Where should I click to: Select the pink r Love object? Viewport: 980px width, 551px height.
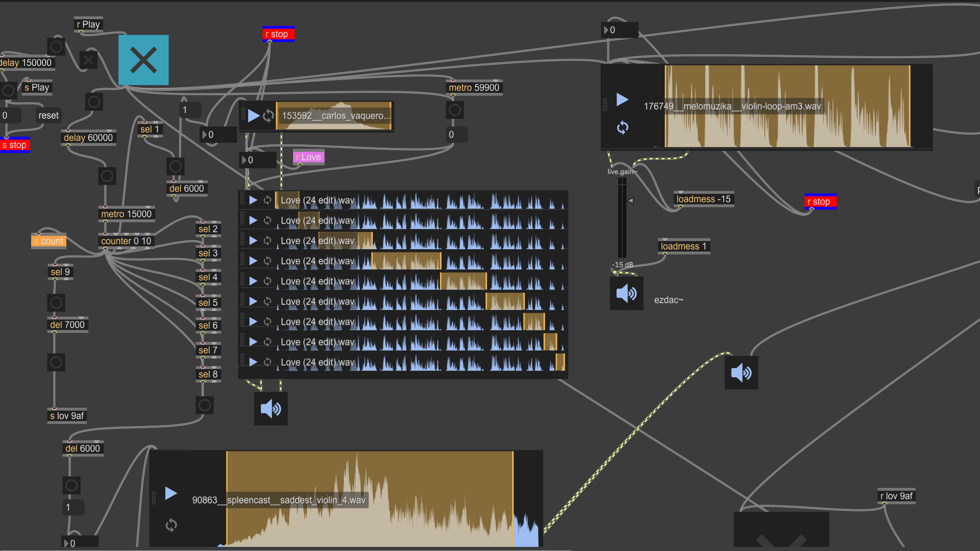coord(308,157)
